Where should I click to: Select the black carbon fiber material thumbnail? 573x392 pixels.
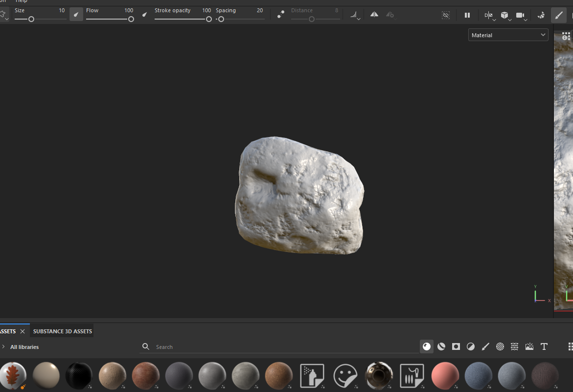tap(79, 375)
